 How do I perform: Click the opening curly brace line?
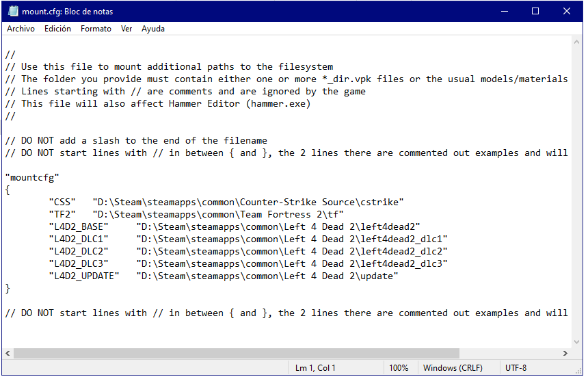pos(8,190)
